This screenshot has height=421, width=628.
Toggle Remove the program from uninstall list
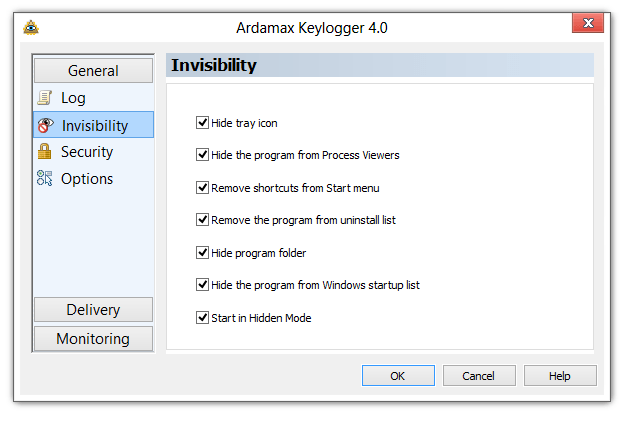click(202, 220)
